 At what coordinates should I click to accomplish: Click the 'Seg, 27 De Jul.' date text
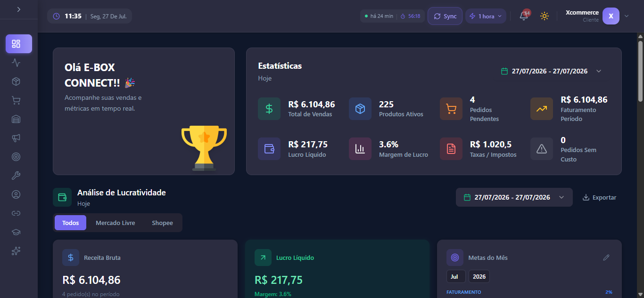tap(108, 16)
